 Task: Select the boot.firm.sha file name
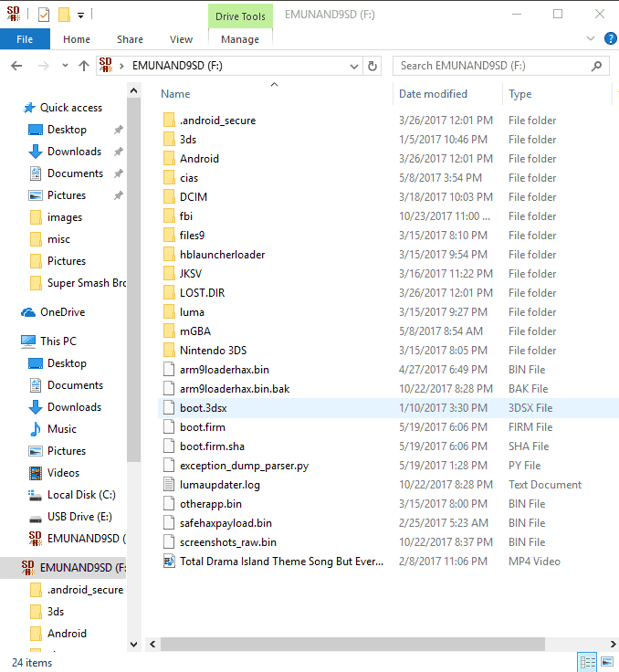coord(212,446)
